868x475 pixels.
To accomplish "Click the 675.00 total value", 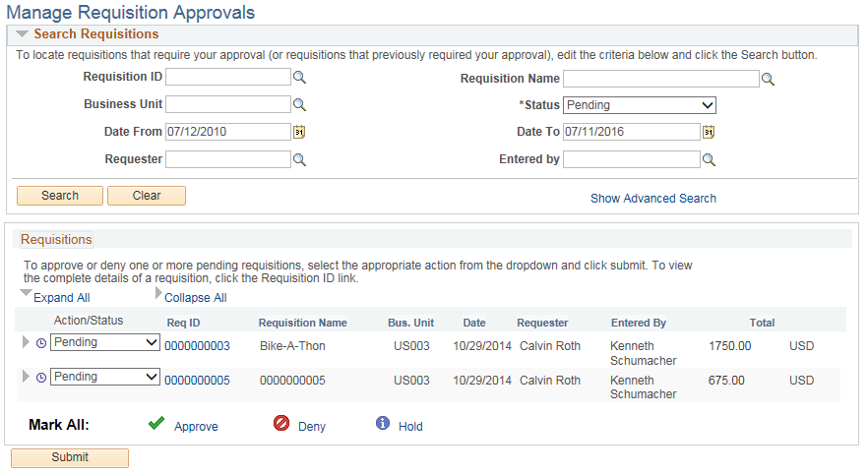I will (x=726, y=381).
